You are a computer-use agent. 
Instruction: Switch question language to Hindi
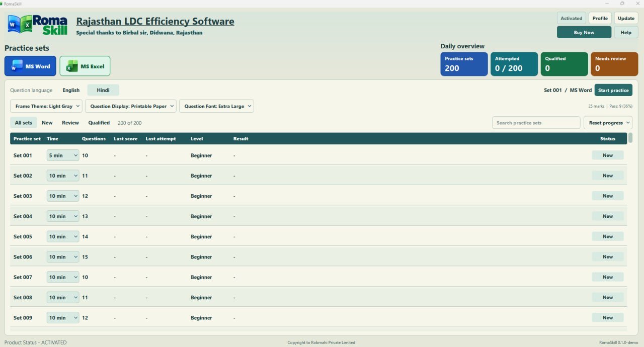click(103, 90)
